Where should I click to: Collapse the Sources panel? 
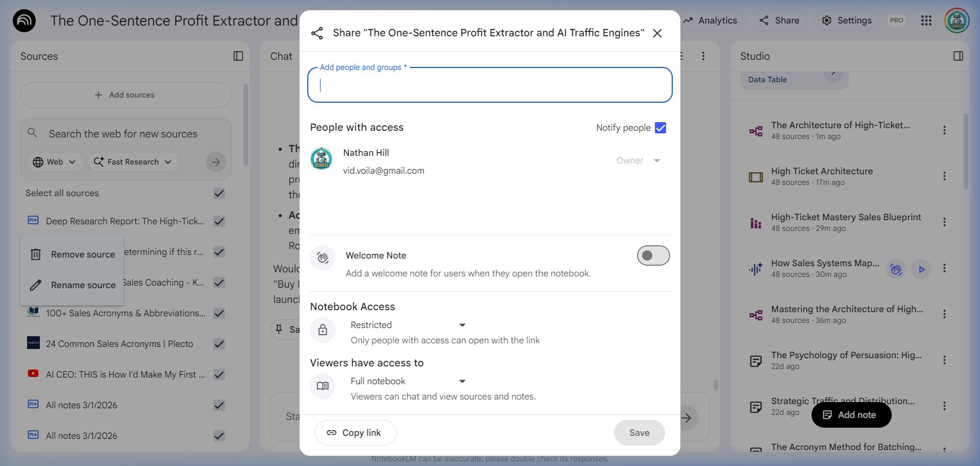(238, 56)
